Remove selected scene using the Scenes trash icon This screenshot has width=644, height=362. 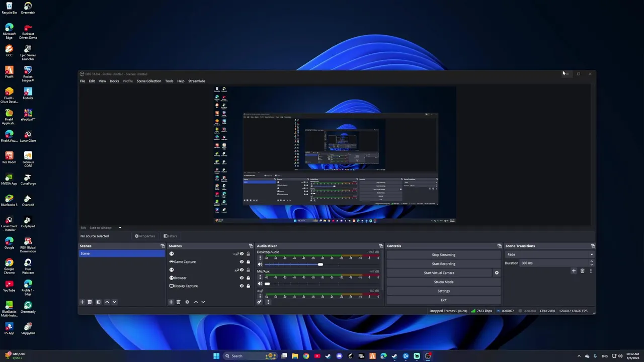click(90, 302)
